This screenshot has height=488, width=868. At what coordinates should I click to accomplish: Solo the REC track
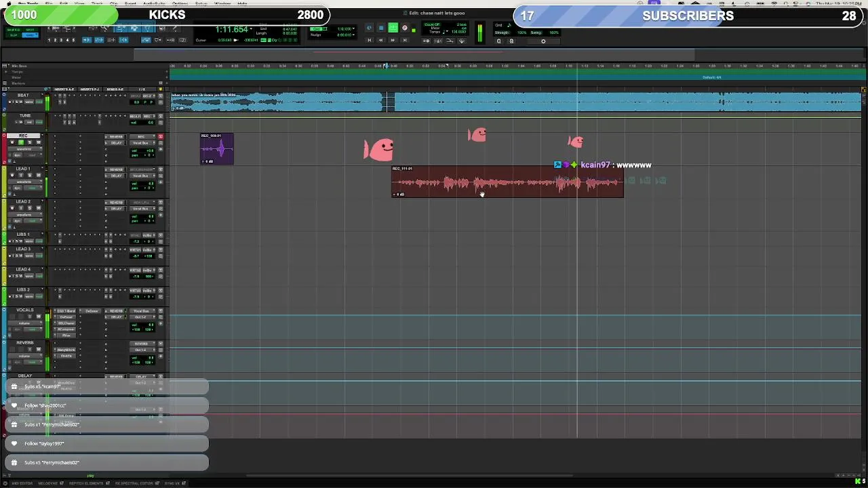(x=30, y=142)
